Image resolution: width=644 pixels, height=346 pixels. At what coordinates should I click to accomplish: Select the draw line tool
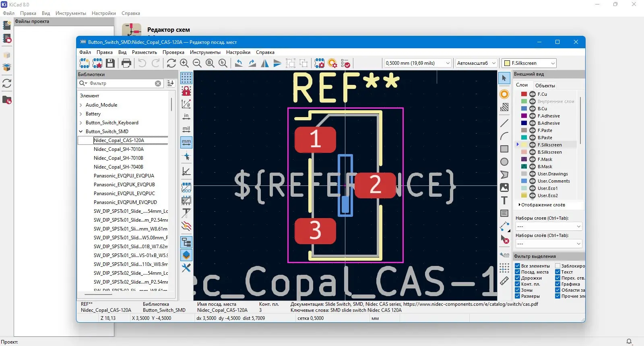[504, 123]
